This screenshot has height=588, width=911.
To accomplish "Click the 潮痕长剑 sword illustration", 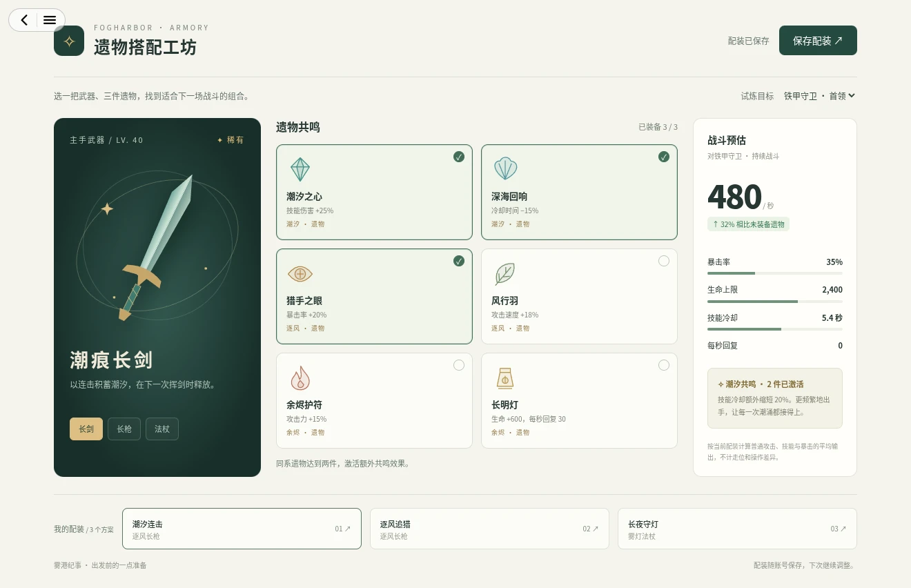I will (x=157, y=247).
